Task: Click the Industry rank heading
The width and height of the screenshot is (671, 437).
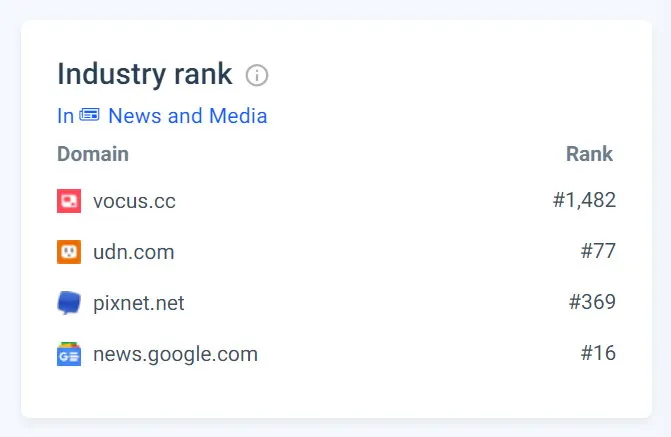Action: tap(144, 74)
